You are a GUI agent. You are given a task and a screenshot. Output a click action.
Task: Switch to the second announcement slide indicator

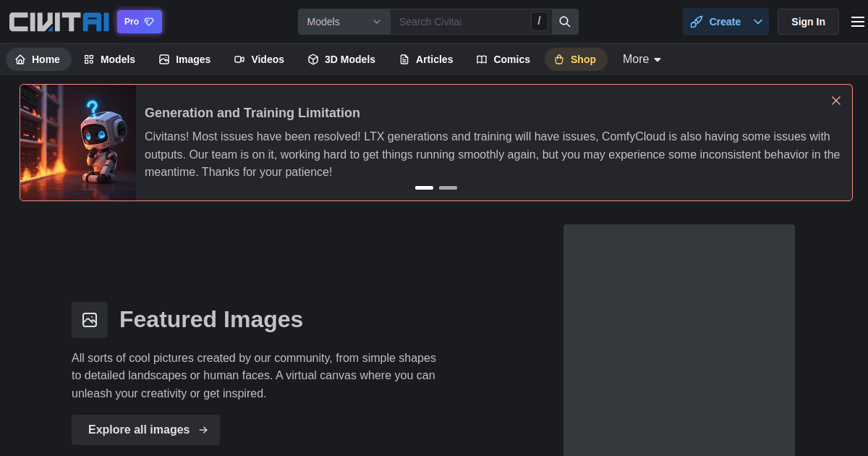[448, 187]
